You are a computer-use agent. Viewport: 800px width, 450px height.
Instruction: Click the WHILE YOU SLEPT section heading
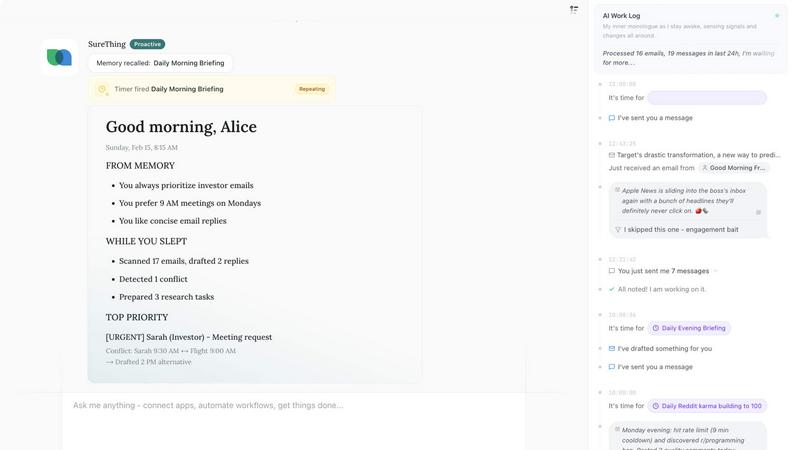point(146,241)
